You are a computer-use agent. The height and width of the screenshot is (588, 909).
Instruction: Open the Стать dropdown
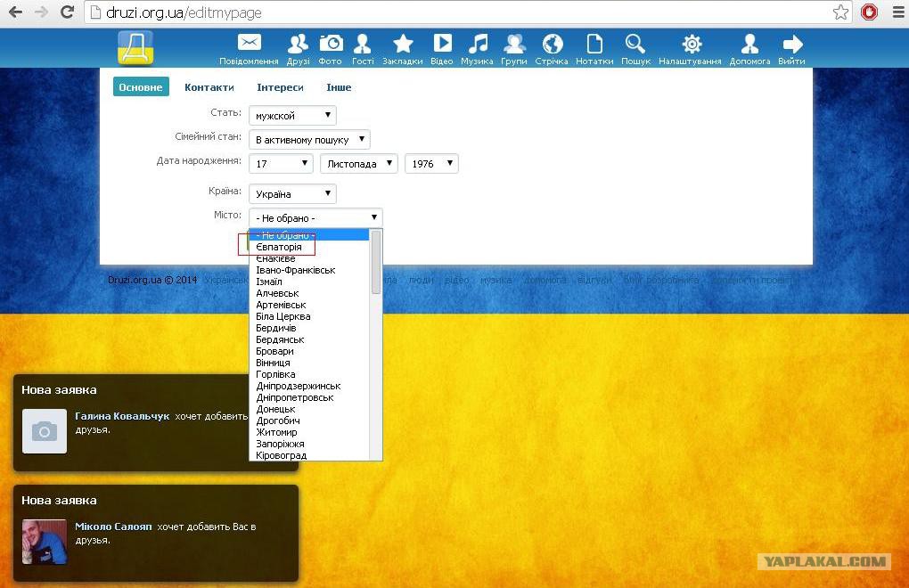(x=293, y=115)
